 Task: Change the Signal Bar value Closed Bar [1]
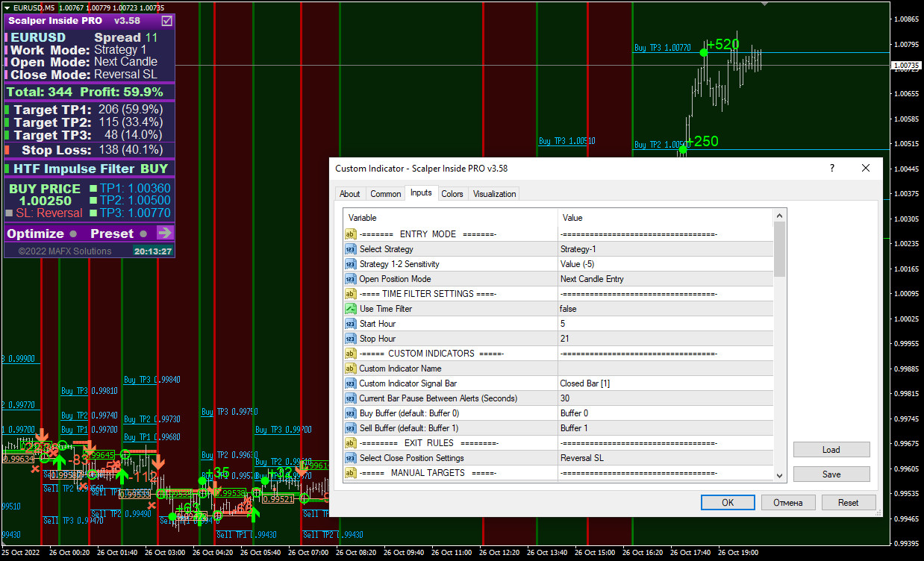(666, 383)
